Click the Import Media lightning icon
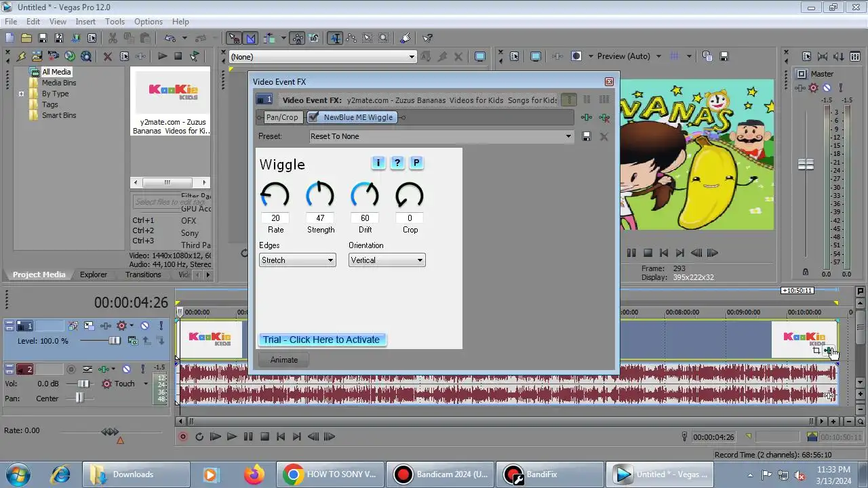 click(21, 56)
